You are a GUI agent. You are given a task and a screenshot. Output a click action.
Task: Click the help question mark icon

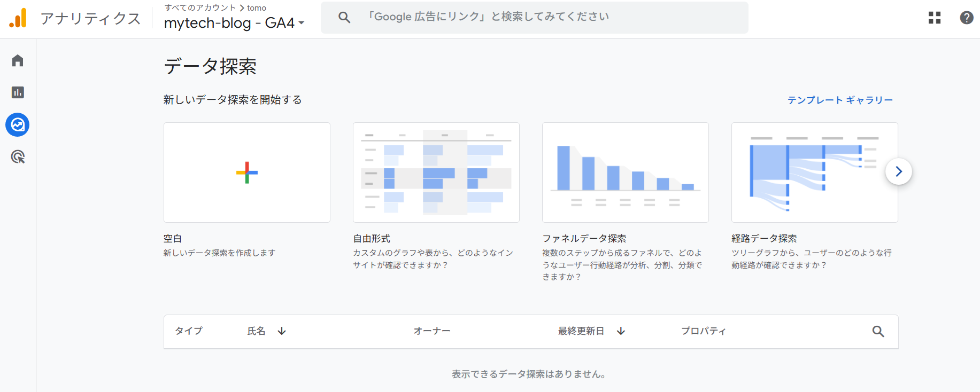[966, 18]
